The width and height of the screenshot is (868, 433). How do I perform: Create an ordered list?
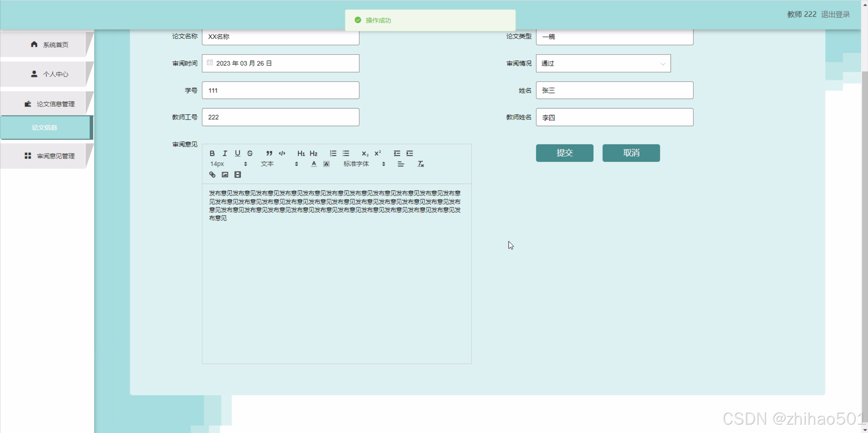pyautogui.click(x=333, y=153)
